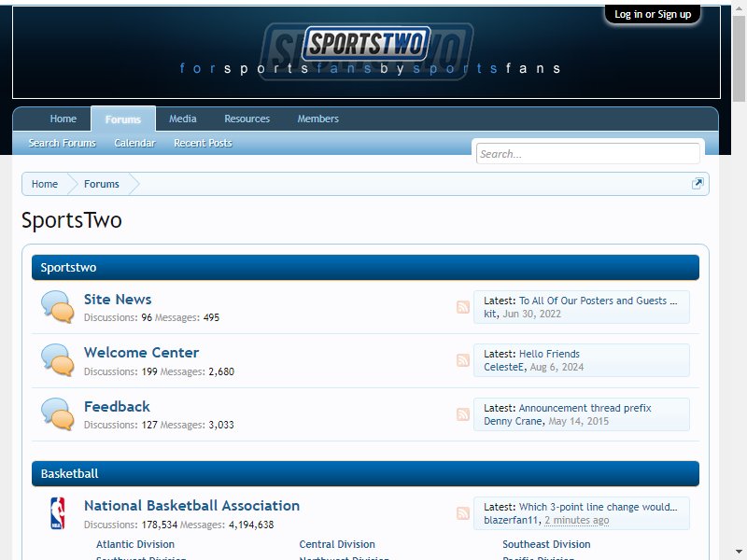The height and width of the screenshot is (560, 747).
Task: Open the Welcome Center forum chat-bubble icon
Action: 58,360
